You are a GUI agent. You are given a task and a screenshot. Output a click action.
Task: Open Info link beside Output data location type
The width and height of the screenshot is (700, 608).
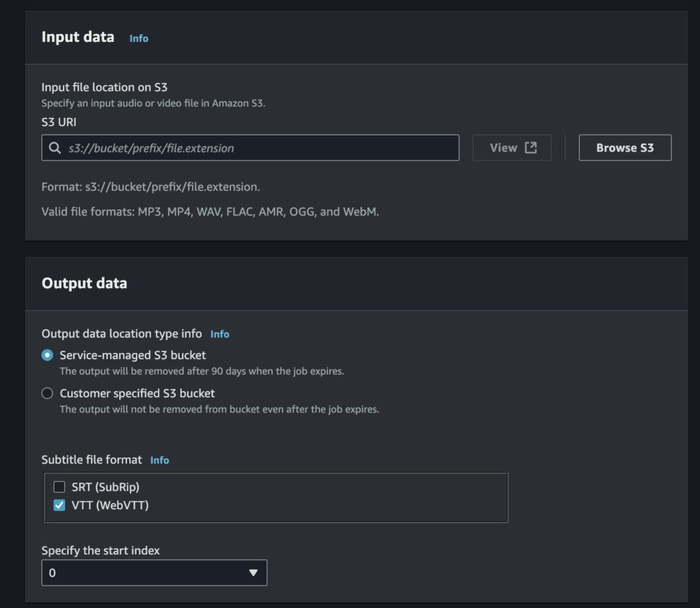(x=219, y=334)
